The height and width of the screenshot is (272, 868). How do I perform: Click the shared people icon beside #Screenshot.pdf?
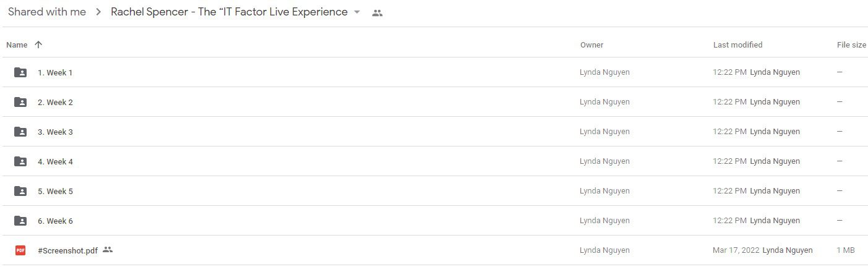(108, 250)
